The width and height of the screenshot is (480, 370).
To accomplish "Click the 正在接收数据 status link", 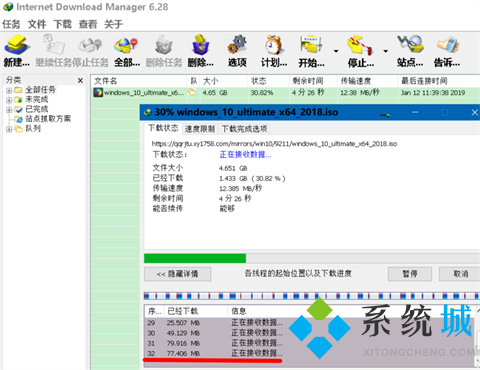I will tap(245, 154).
